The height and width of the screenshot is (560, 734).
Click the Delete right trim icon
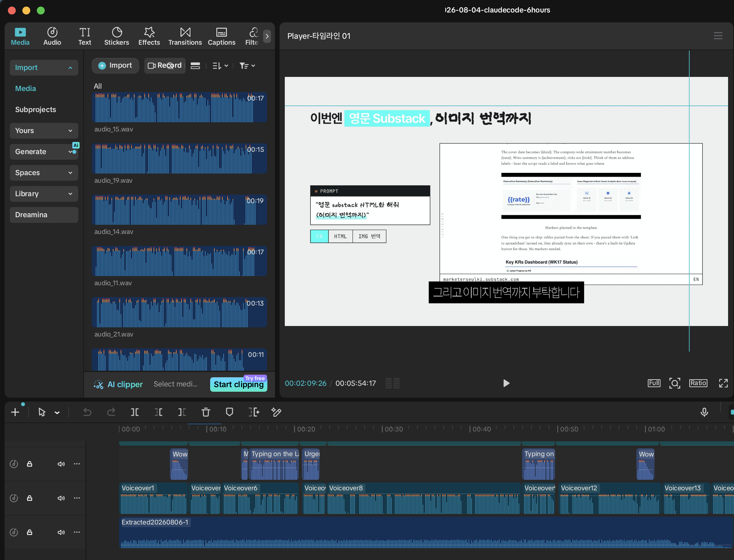[182, 412]
